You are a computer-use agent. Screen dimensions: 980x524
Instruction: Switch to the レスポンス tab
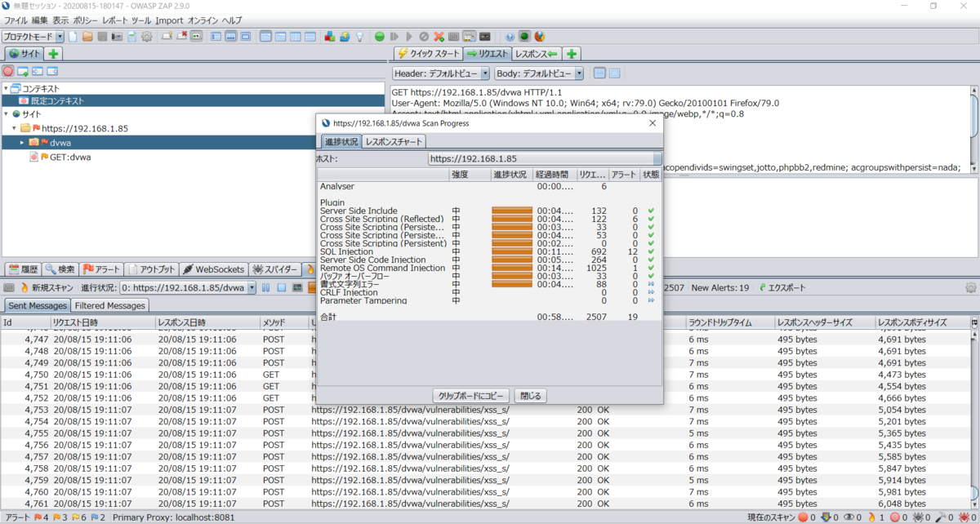click(x=537, y=54)
